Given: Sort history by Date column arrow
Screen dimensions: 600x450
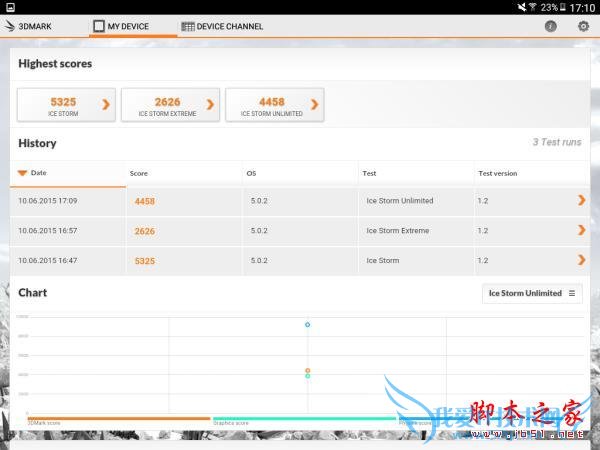Looking at the screenshot, I should click(x=23, y=173).
